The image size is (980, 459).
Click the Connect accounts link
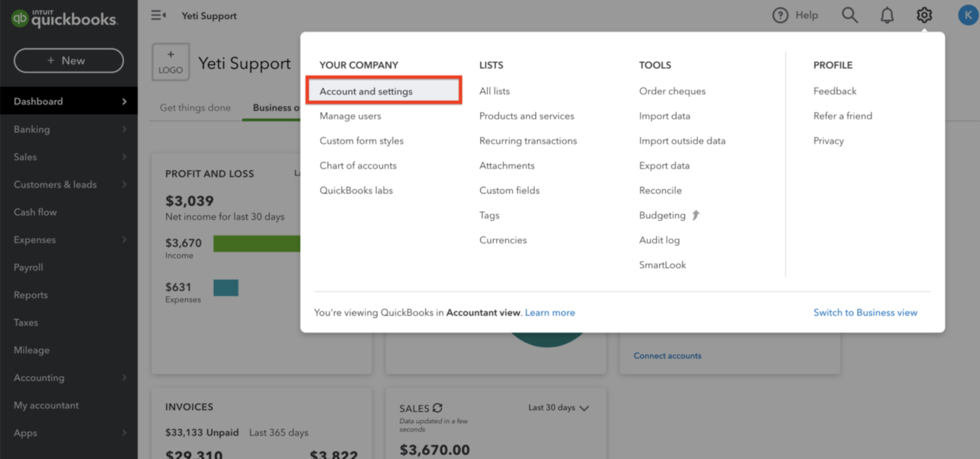(x=667, y=355)
